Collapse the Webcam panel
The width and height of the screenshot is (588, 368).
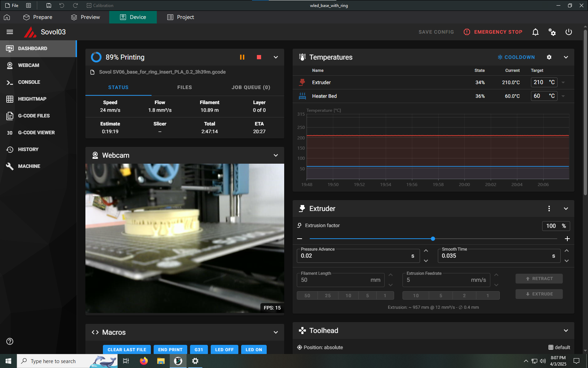pos(276,155)
